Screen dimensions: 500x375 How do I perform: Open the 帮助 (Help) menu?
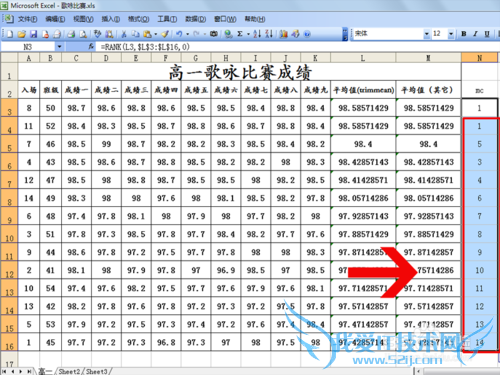point(255,19)
